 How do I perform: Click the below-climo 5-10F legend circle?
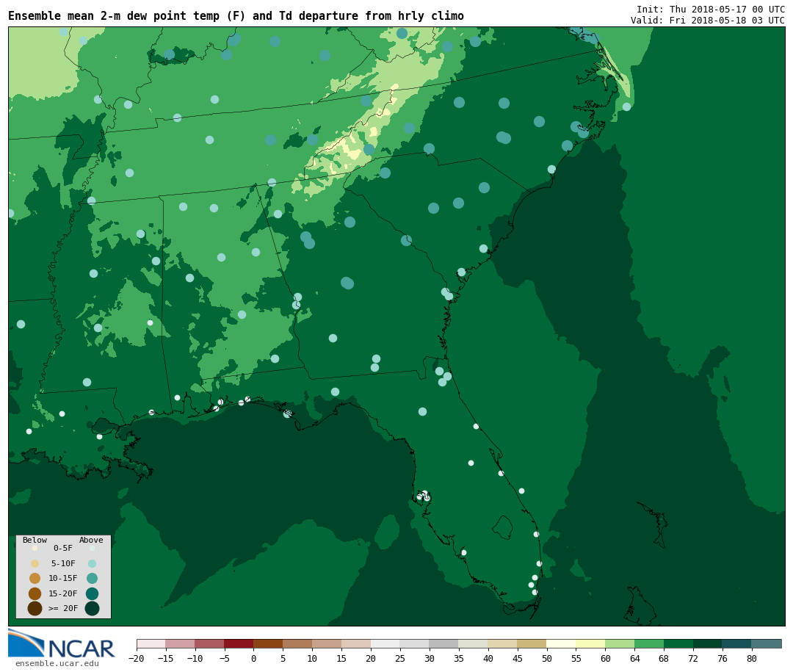pyautogui.click(x=35, y=563)
